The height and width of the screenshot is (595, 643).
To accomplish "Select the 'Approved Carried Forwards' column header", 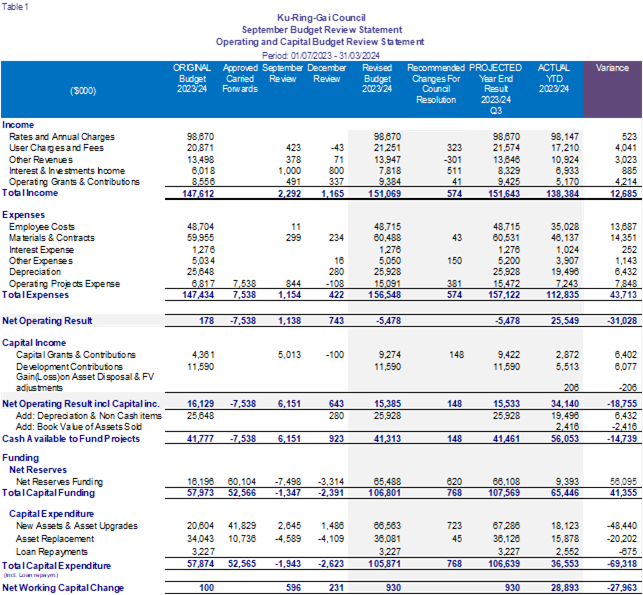I will 240,78.
